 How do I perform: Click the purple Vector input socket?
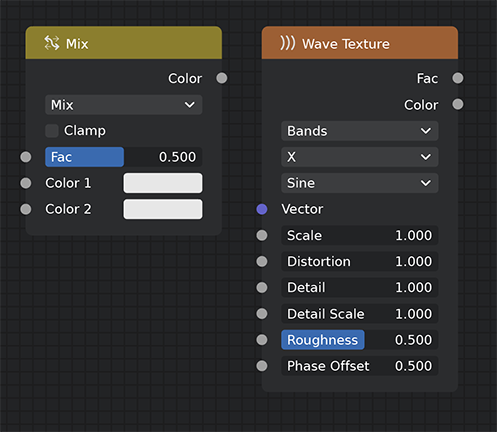(x=262, y=209)
